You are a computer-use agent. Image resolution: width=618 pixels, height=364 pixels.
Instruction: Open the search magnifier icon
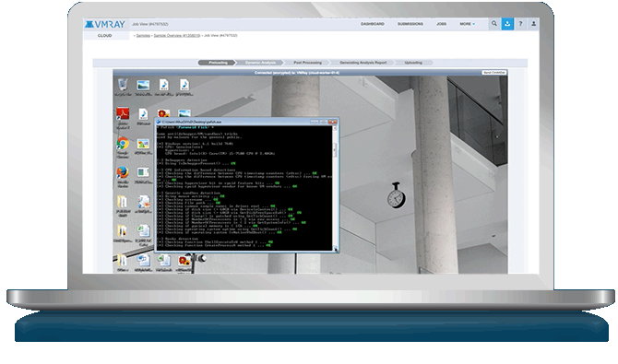[x=493, y=24]
